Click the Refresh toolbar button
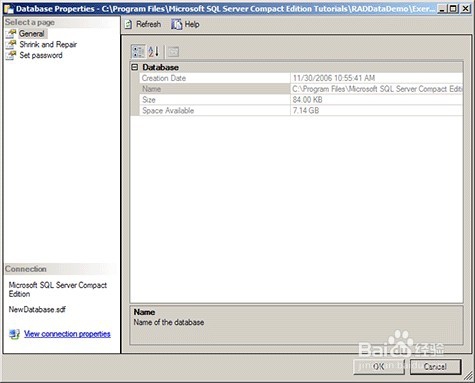475x383 pixels. click(x=143, y=24)
